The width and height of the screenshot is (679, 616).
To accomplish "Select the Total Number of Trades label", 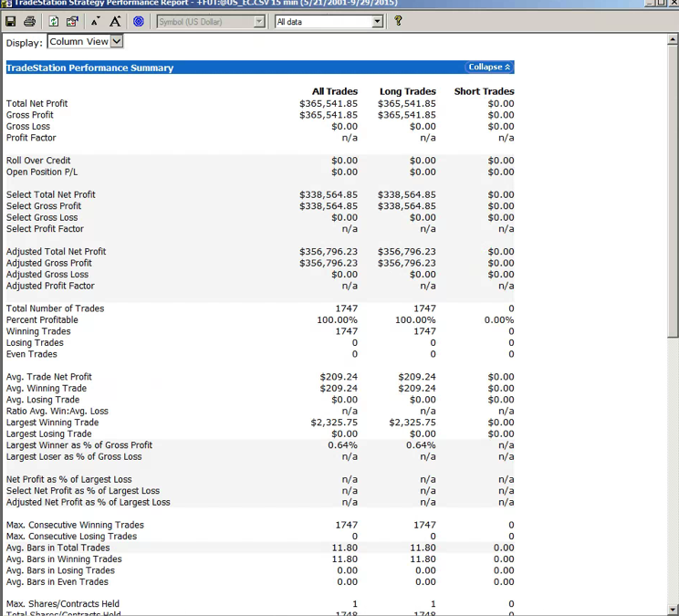I will click(55, 308).
